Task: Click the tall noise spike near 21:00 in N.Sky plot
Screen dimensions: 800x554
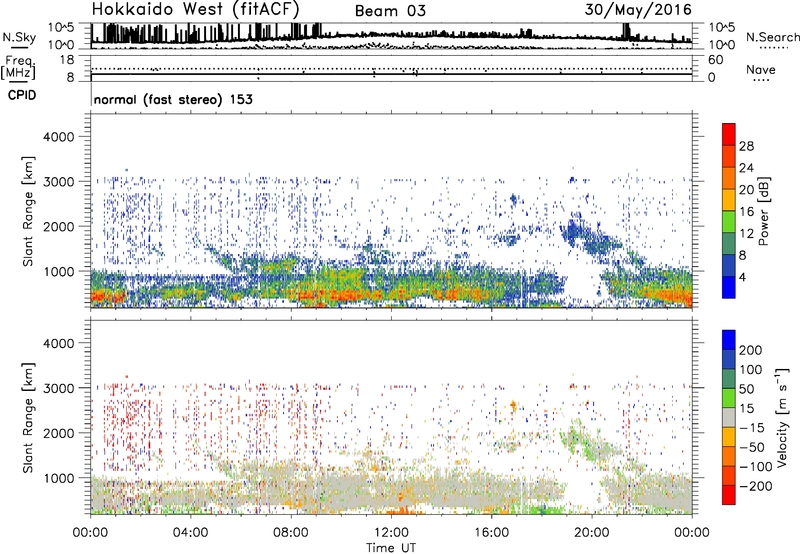Action: click(627, 32)
